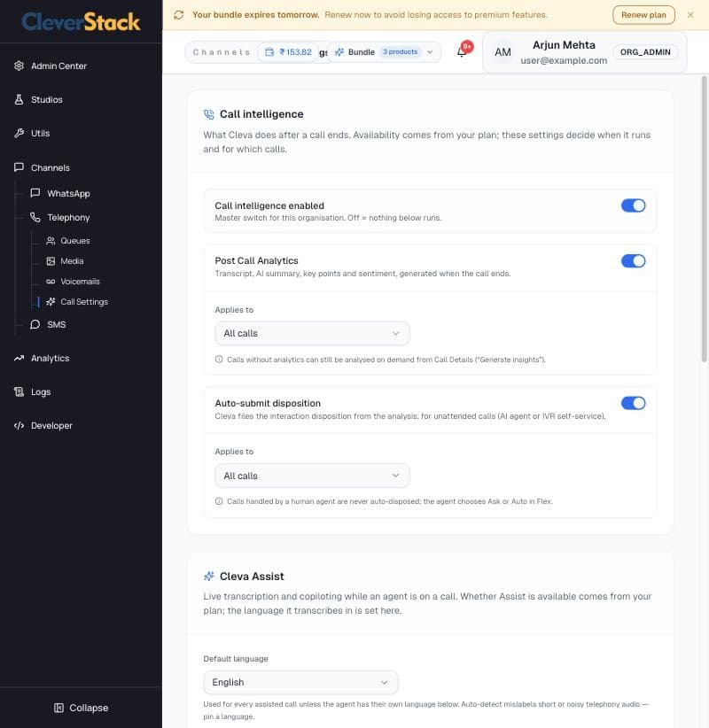Screen dimensions: 709x728
Task: Toggle Post Call Analytics switch
Action: [x=634, y=261]
